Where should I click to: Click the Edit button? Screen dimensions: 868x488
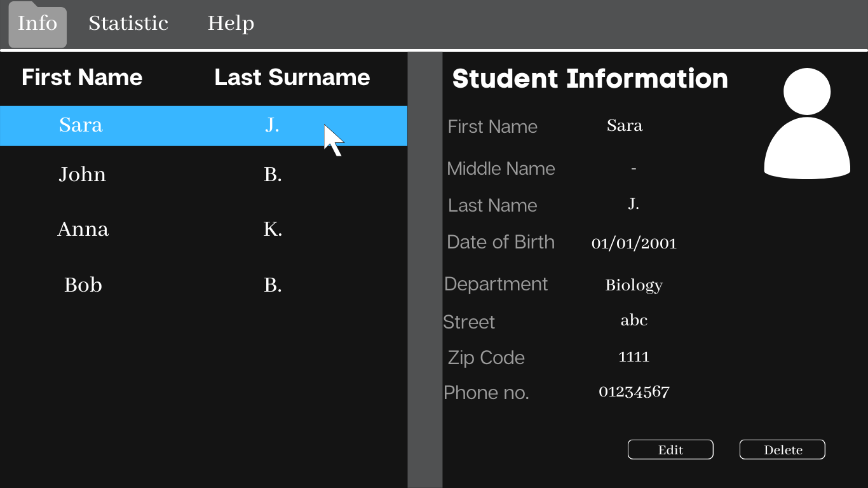point(670,449)
